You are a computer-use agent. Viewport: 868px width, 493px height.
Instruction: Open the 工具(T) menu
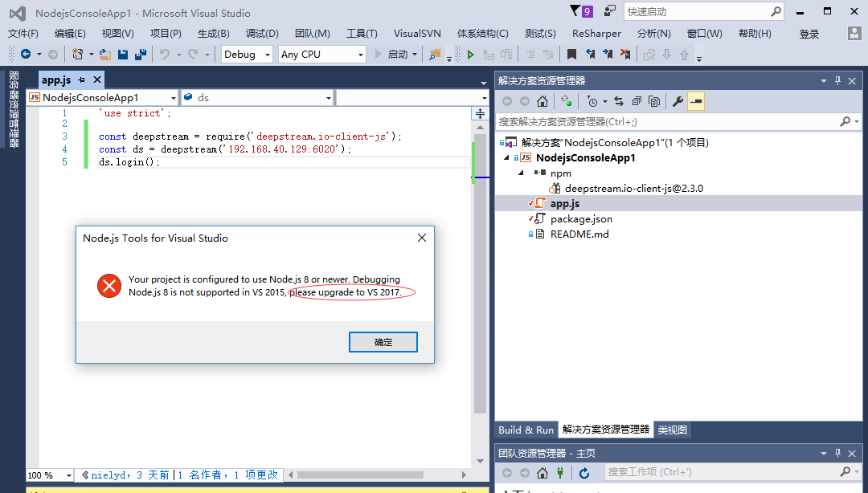click(x=362, y=33)
